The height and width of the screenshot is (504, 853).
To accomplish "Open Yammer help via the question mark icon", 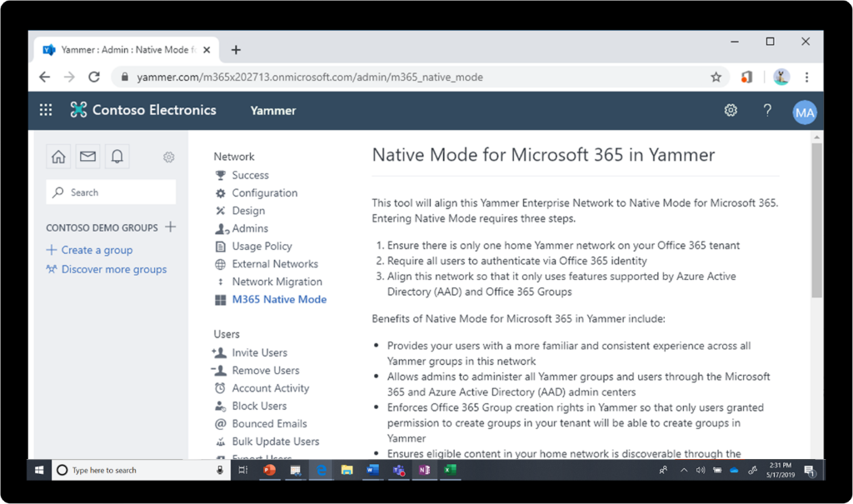I will [767, 110].
